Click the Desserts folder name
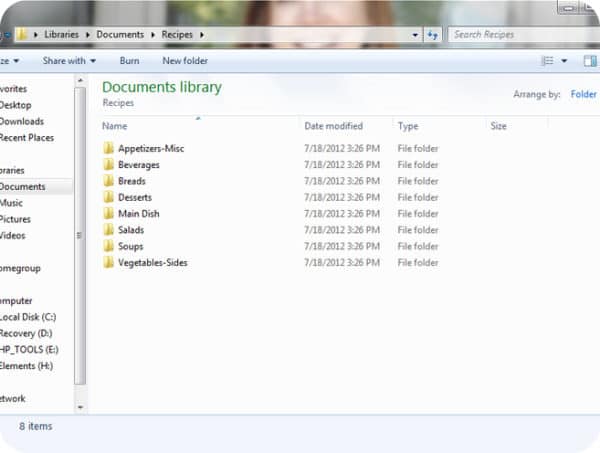This screenshot has width=600, height=453. coord(135,197)
